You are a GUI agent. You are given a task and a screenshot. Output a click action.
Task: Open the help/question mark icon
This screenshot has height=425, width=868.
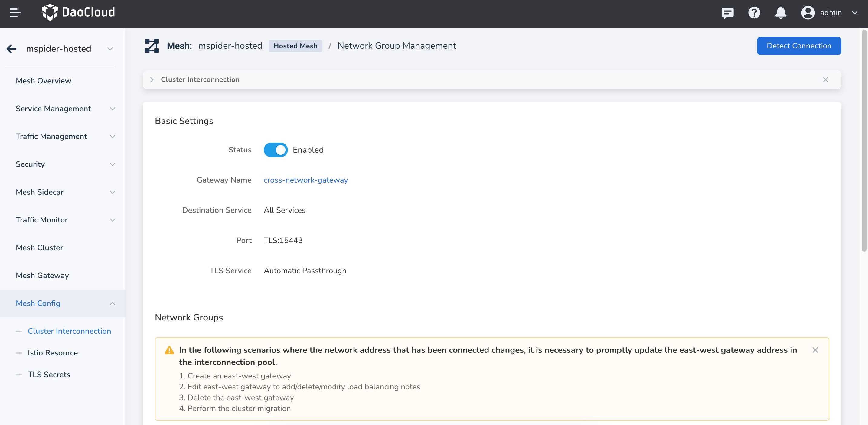[754, 12]
